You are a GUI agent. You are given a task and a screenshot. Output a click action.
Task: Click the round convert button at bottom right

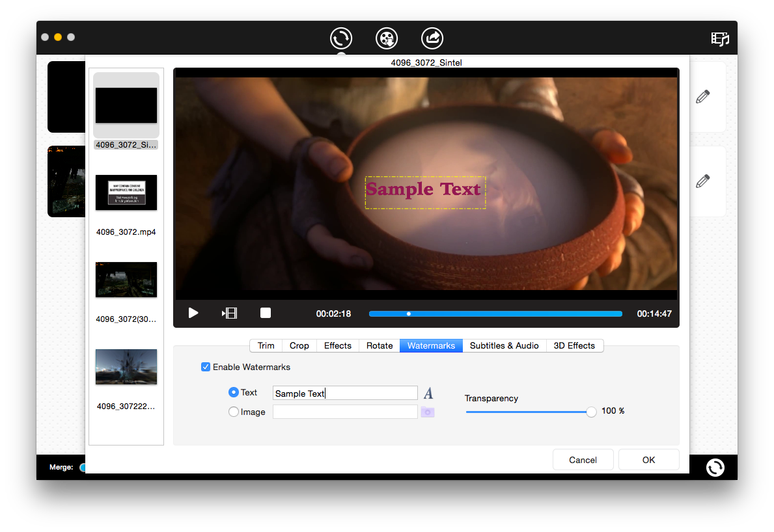click(x=715, y=467)
